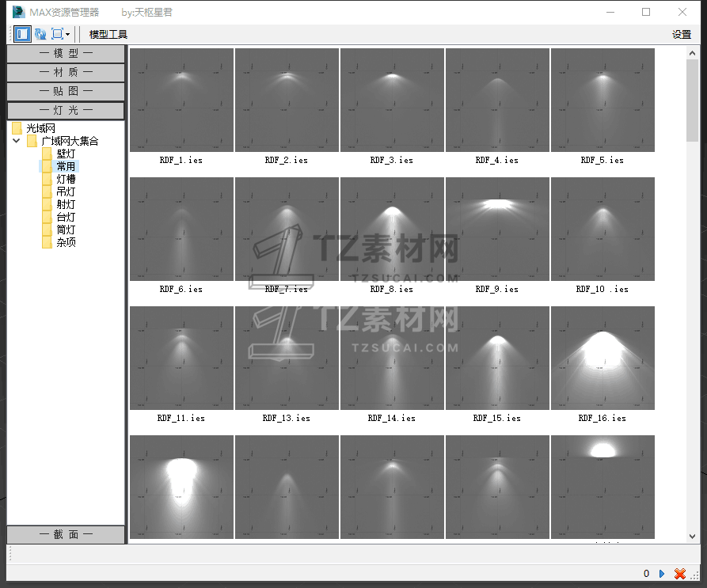
Task: Switch to the 模型 section
Action: [66, 54]
